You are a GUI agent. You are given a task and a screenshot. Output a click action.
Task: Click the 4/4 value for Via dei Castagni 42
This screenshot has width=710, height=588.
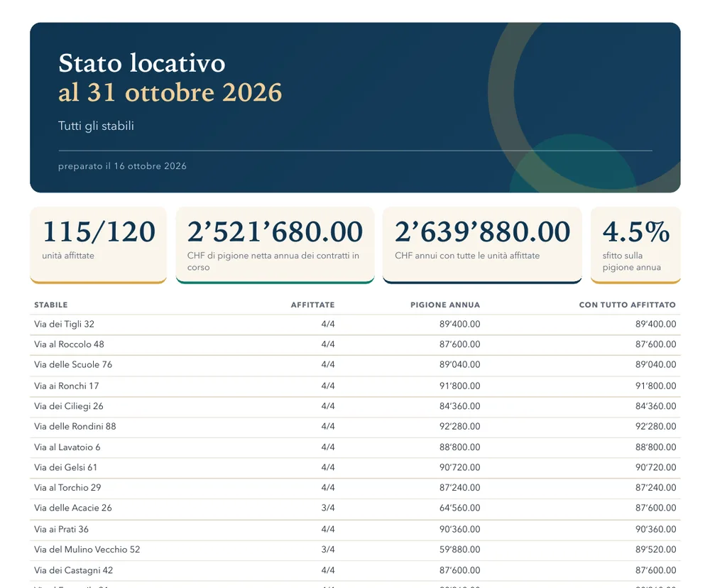pos(328,570)
